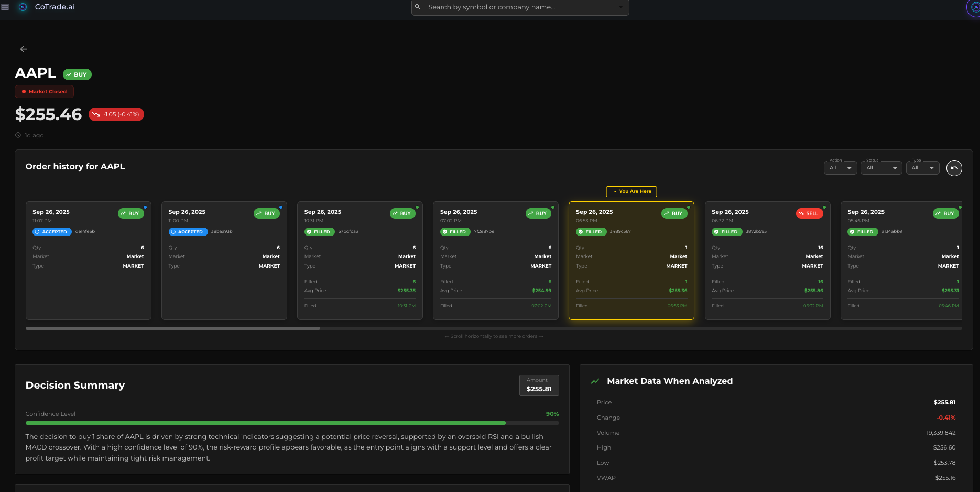Click the FILLED badge on order a134abb9
Screen dimensions: 980x492
click(x=863, y=232)
